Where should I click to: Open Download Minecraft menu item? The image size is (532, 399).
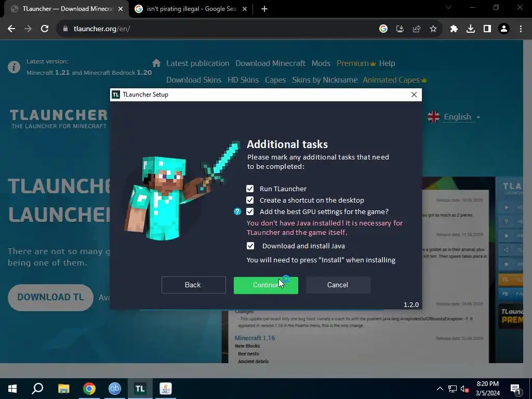[270, 63]
